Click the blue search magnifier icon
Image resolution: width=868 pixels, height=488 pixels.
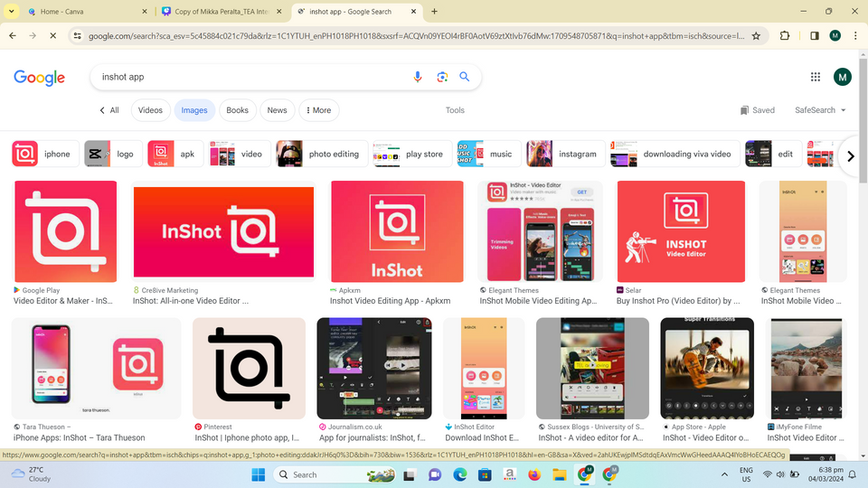pos(465,77)
